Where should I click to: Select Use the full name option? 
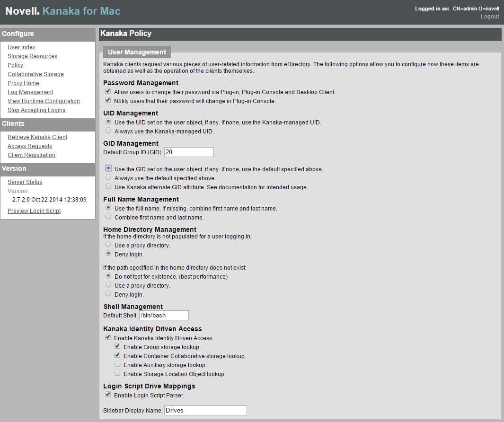(109, 208)
